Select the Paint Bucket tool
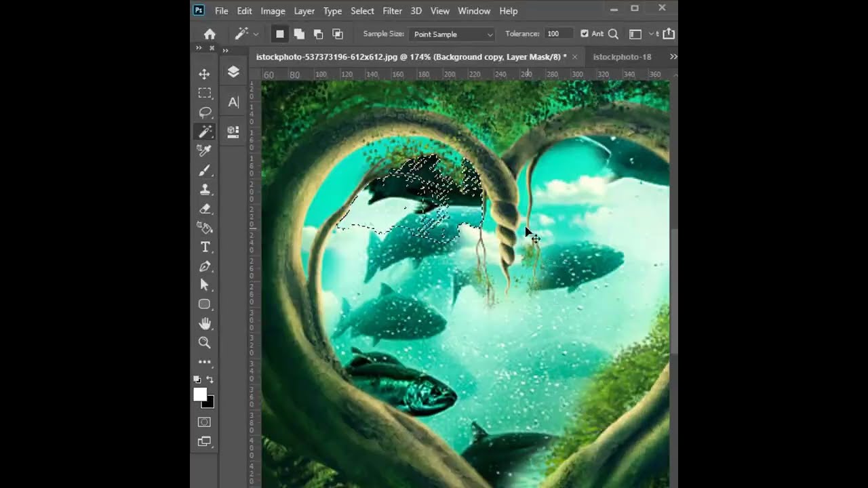 click(x=204, y=228)
